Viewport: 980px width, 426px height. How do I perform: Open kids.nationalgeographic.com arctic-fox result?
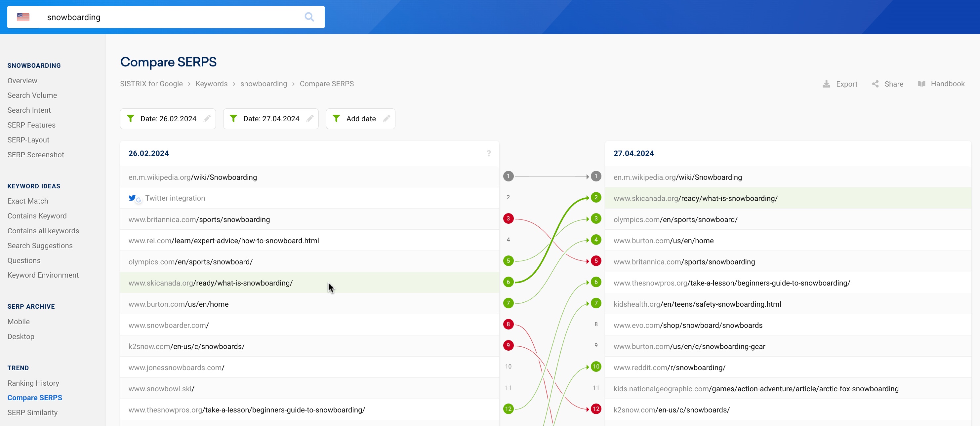756,389
